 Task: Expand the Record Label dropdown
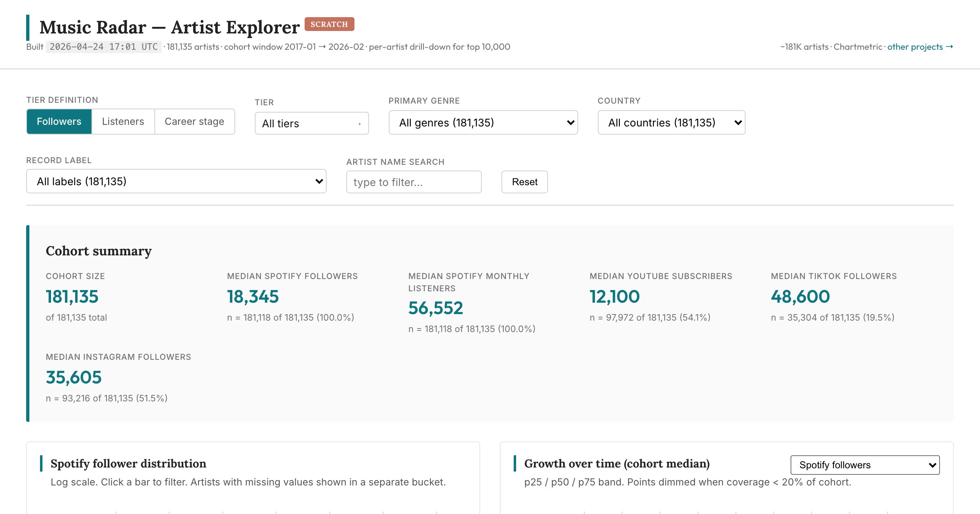[x=176, y=181]
